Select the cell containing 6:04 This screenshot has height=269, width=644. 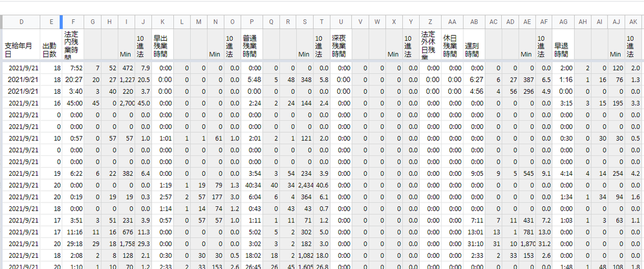[x=252, y=197]
